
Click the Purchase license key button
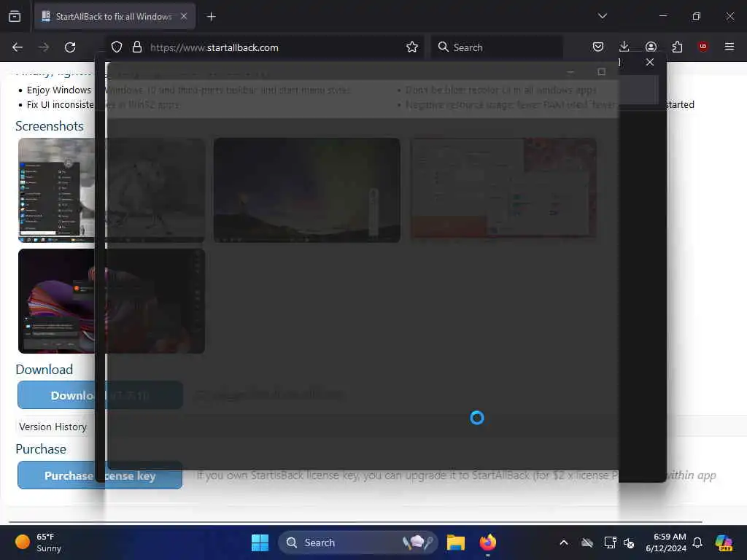(x=100, y=475)
